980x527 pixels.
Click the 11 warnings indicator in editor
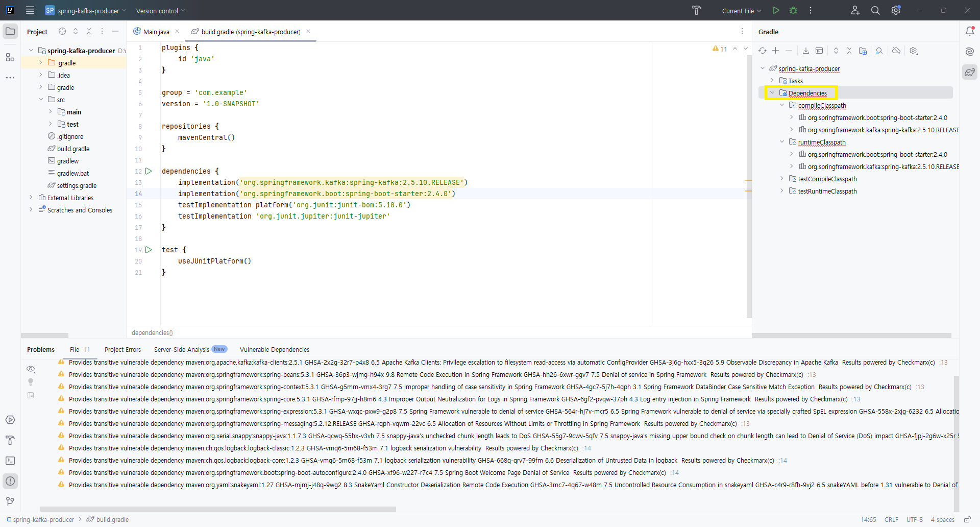click(x=720, y=49)
